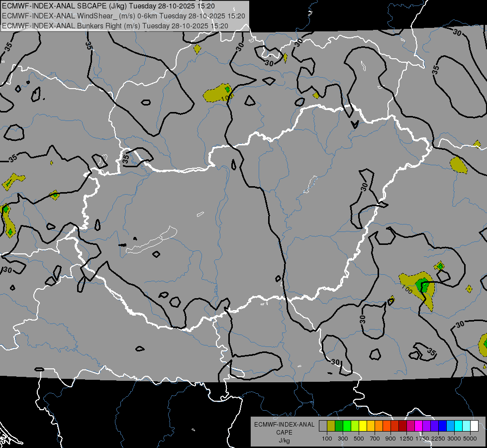The width and height of the screenshot is (487, 448).
Task: Pick the olive legend swatch
Action: click(x=331, y=426)
